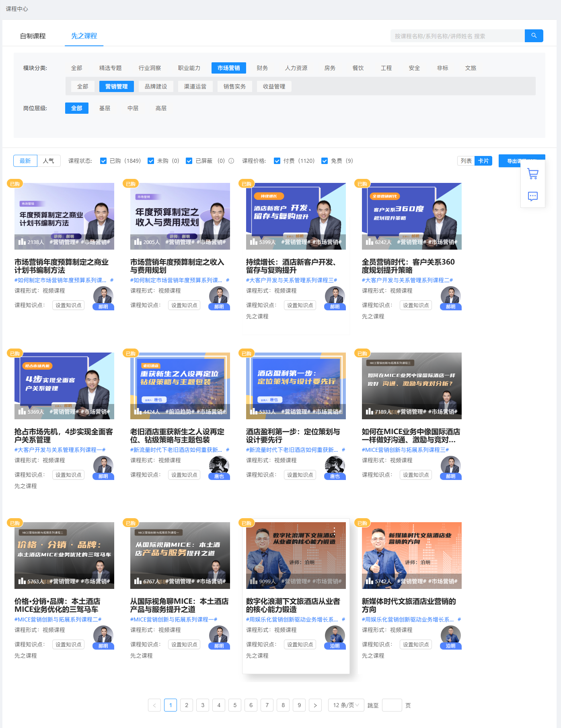Go to page 9
561x728 pixels.
point(299,705)
